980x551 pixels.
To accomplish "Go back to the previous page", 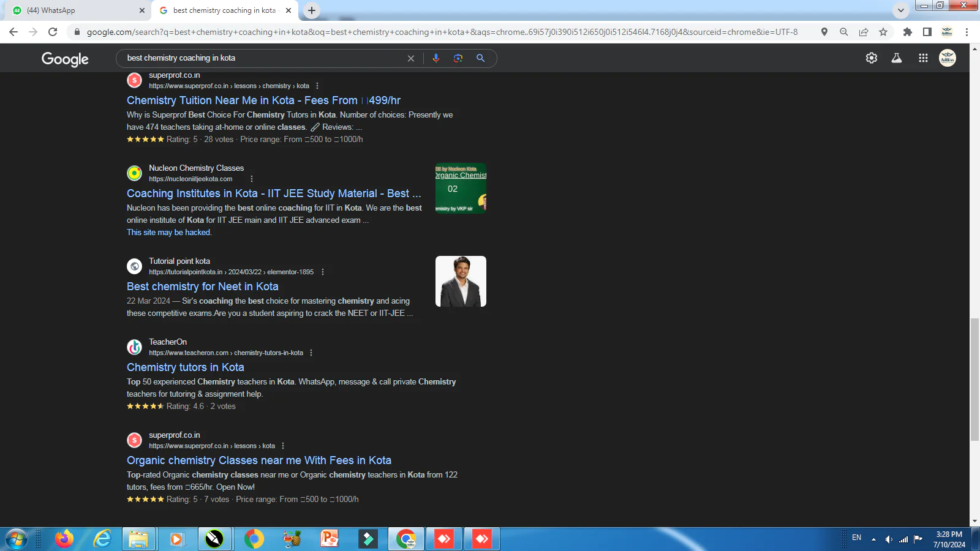I will tap(13, 32).
